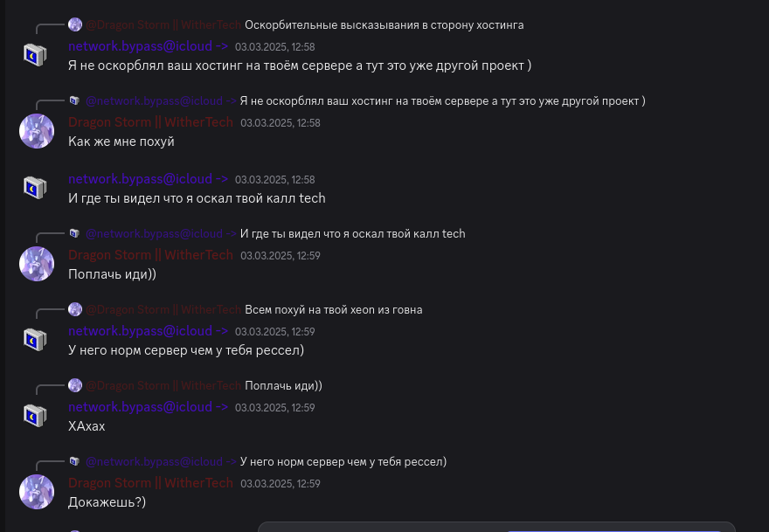The height and width of the screenshot is (532, 769).
Task: Click network.bypass avatar beside "И где ты видел" message
Action: pos(36,188)
